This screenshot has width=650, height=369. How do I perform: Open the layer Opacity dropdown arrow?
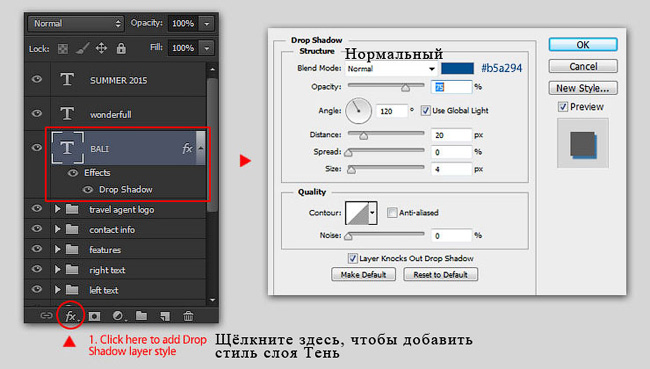[x=206, y=24]
